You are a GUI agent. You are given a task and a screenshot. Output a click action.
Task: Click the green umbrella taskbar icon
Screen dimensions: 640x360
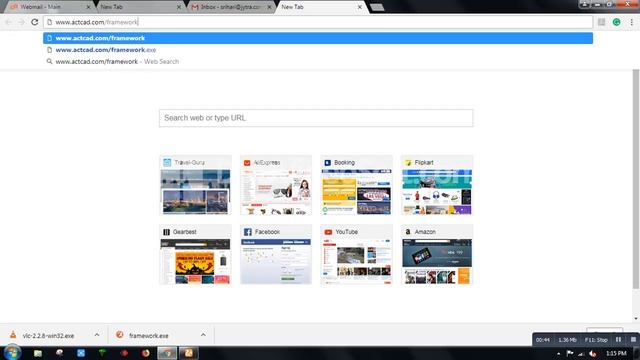(102, 353)
